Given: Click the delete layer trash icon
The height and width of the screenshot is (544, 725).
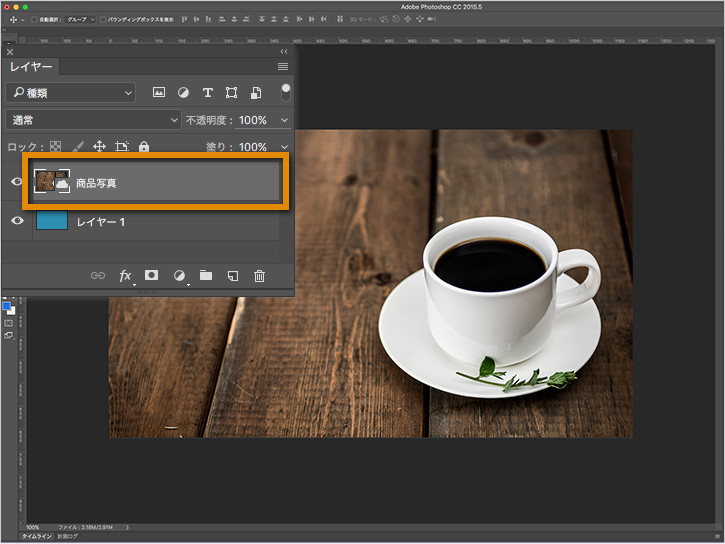Looking at the screenshot, I should tap(259, 276).
